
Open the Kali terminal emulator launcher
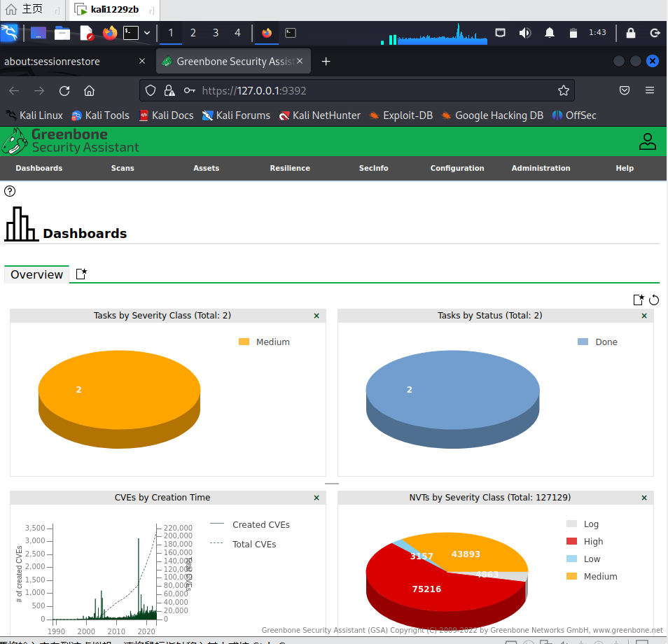pyautogui.click(x=131, y=33)
